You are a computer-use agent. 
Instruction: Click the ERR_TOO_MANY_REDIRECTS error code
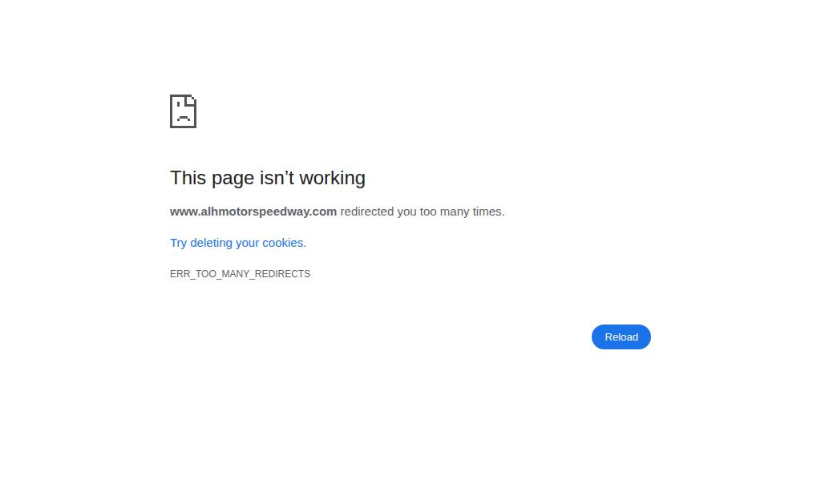pyautogui.click(x=240, y=274)
